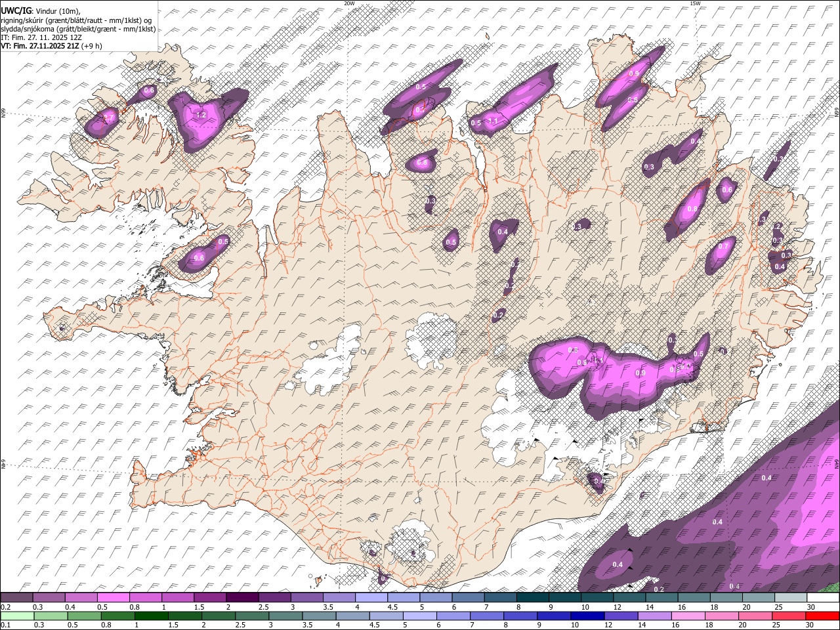Select the grey-green 2.5 rain swatch
The height and width of the screenshot is (630, 840).
(x=252, y=616)
